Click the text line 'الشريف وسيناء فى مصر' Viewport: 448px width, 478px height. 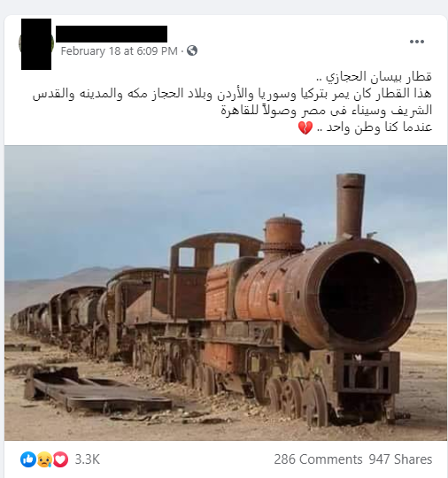coord(327,110)
